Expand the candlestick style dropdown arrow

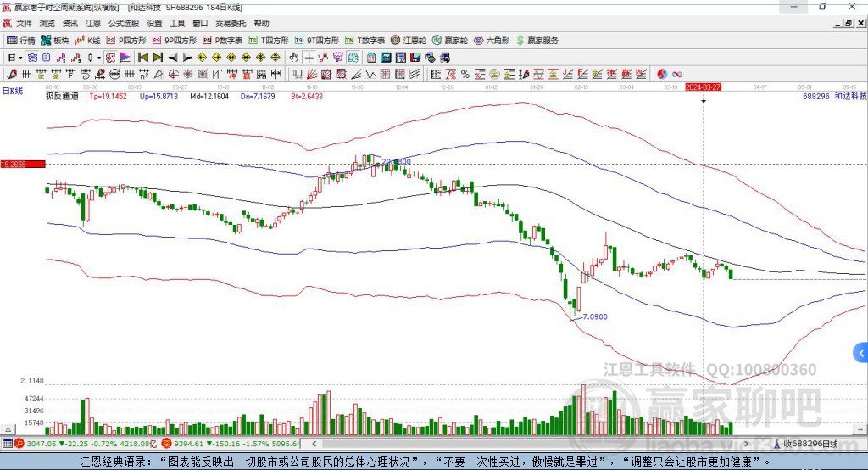(99, 58)
